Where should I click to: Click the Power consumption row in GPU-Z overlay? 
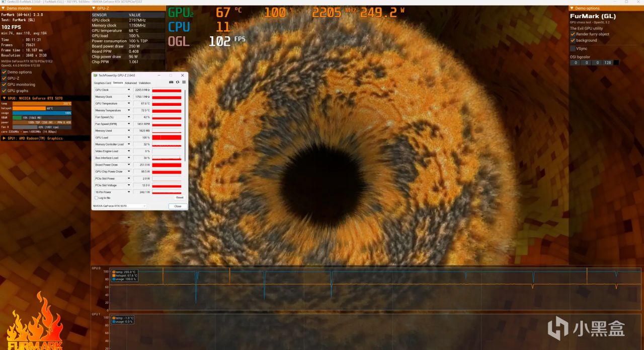point(128,41)
